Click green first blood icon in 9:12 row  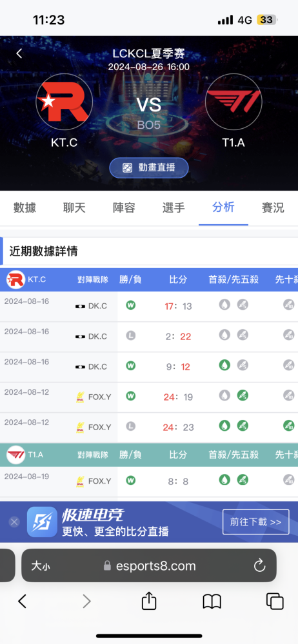[224, 365]
